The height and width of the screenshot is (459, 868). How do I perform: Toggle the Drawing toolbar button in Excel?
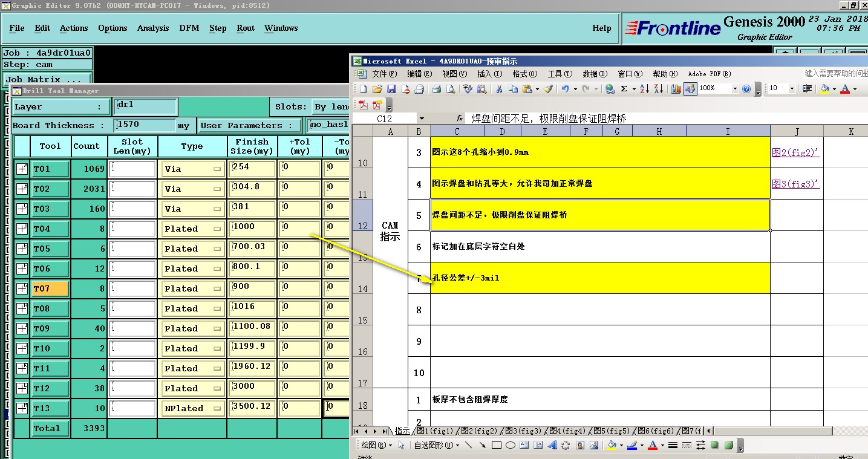690,88
